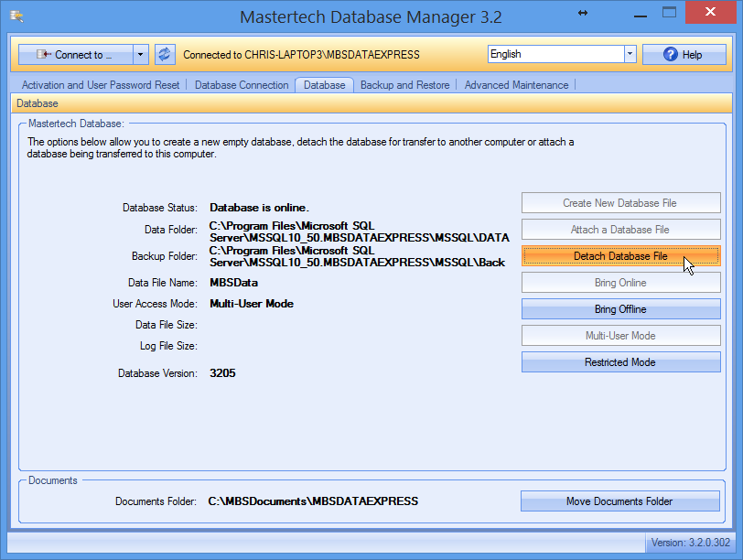Viewport: 743px width, 560px height.
Task: Click the Mastertech app icon in title bar
Action: pyautogui.click(x=16, y=16)
